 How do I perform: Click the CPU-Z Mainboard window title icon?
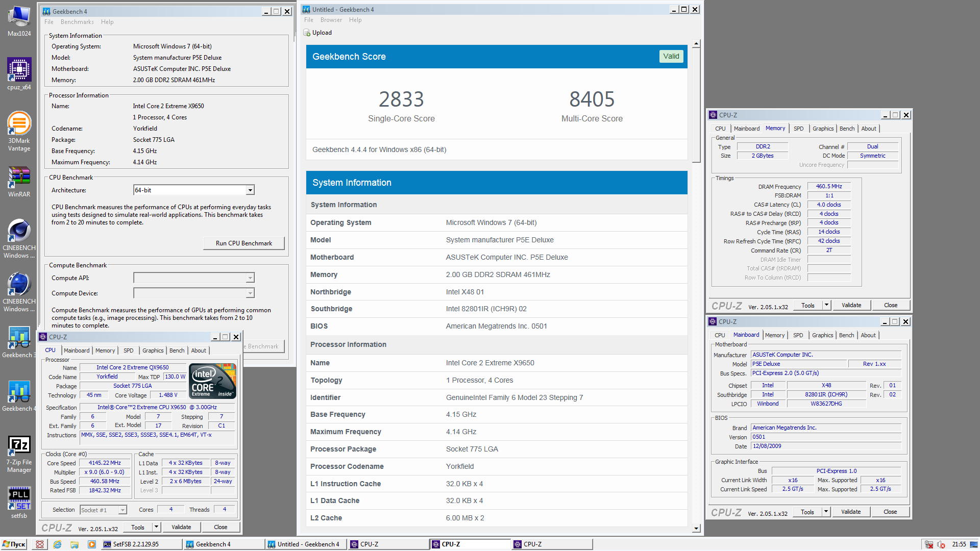click(713, 321)
